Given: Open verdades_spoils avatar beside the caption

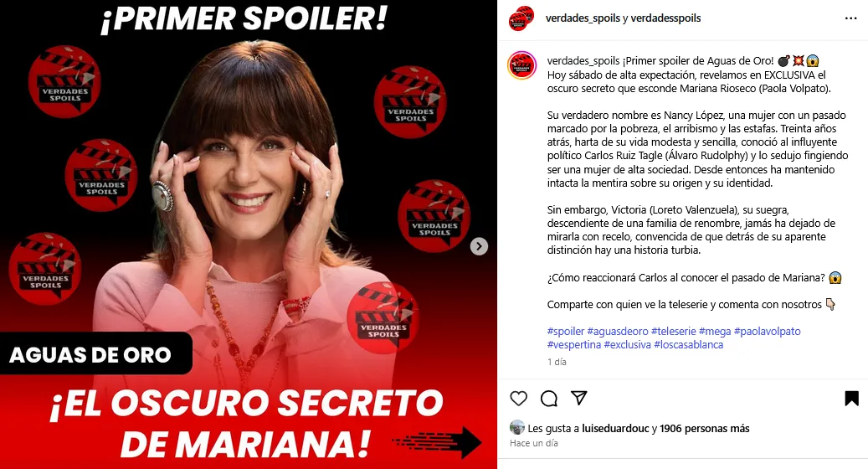Looking at the screenshot, I should (x=522, y=65).
